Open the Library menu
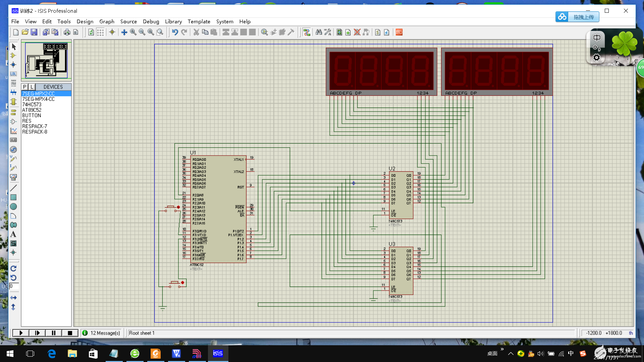The height and width of the screenshot is (362, 644). 173,21
